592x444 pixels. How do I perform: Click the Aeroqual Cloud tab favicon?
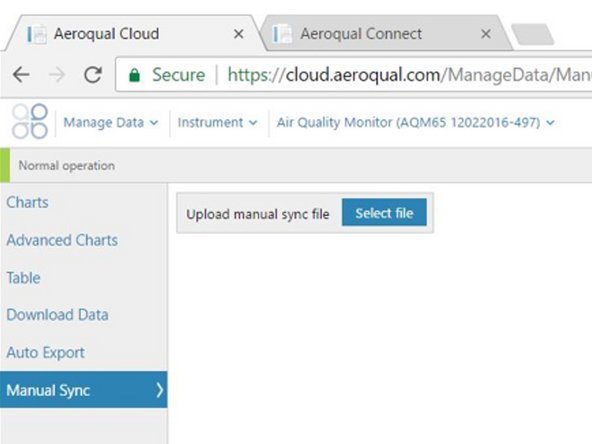click(37, 34)
